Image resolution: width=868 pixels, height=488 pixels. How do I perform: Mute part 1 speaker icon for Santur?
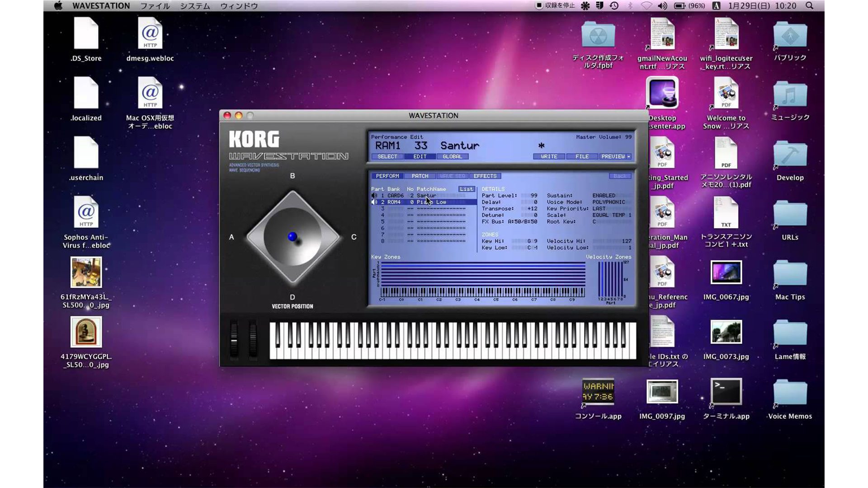(374, 196)
